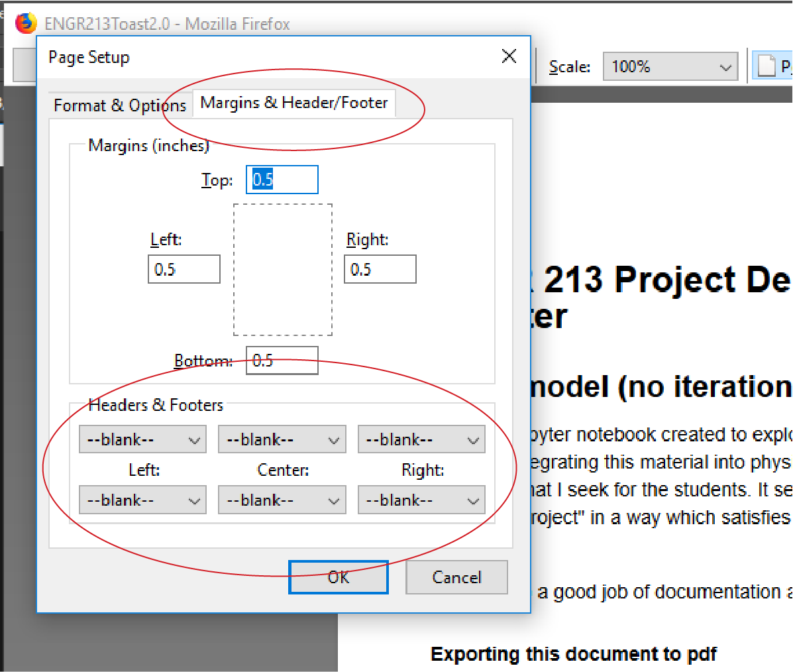Click the "Exporting this document to pdf" heading
This screenshot has width=793, height=672.
(573, 654)
